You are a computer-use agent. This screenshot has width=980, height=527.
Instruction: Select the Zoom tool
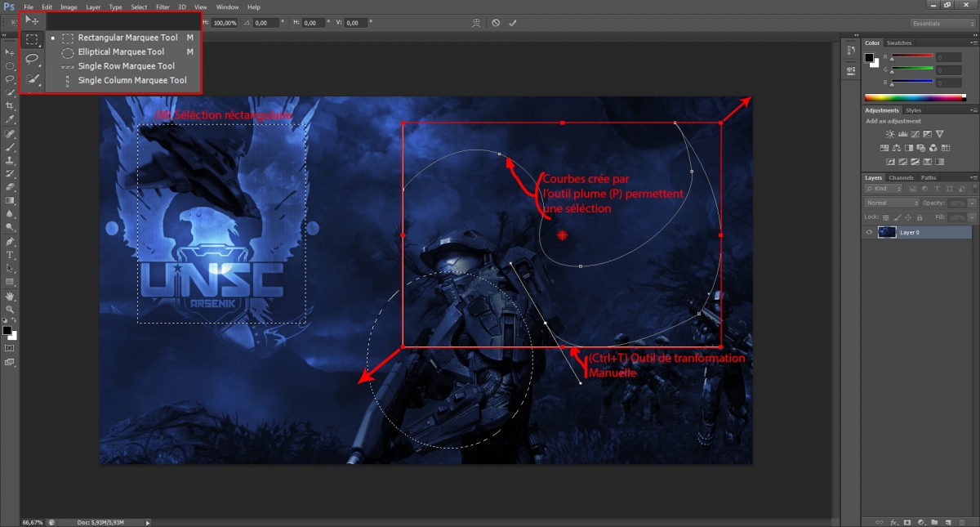coord(10,310)
